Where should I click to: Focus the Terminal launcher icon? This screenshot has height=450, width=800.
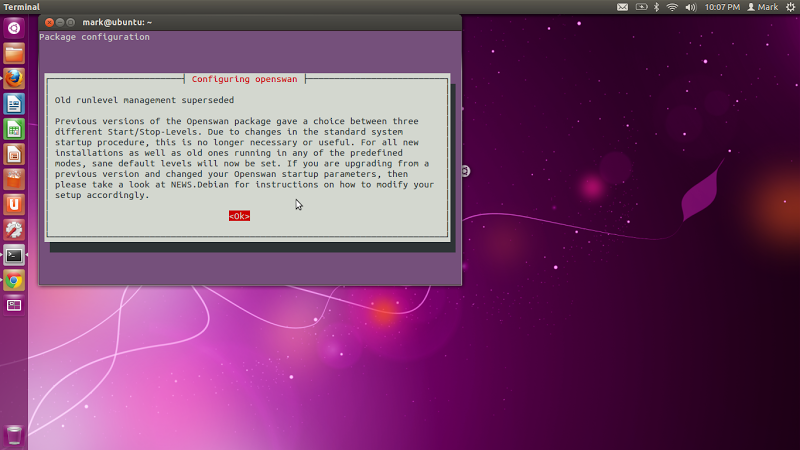[14, 255]
